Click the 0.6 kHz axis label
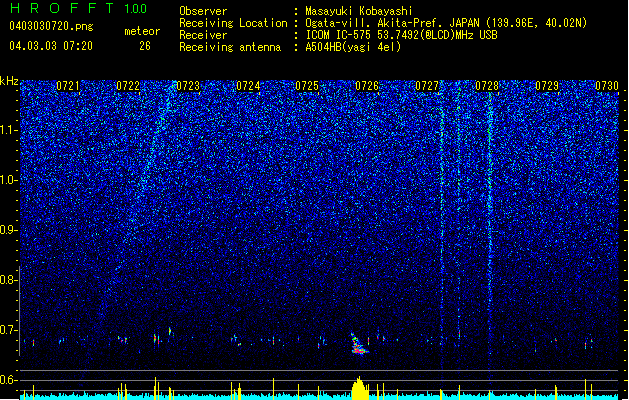This screenshot has width=629, height=400. (9, 380)
